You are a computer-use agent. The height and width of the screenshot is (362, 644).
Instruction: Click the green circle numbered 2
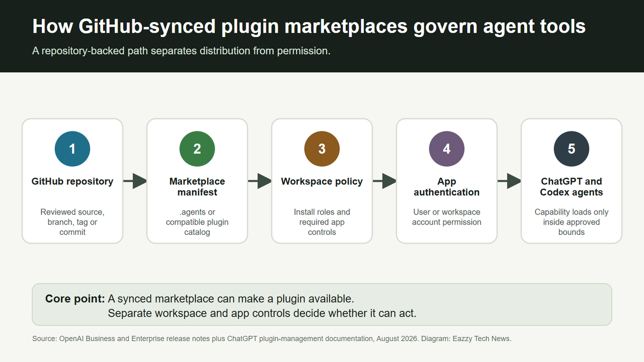(x=197, y=149)
